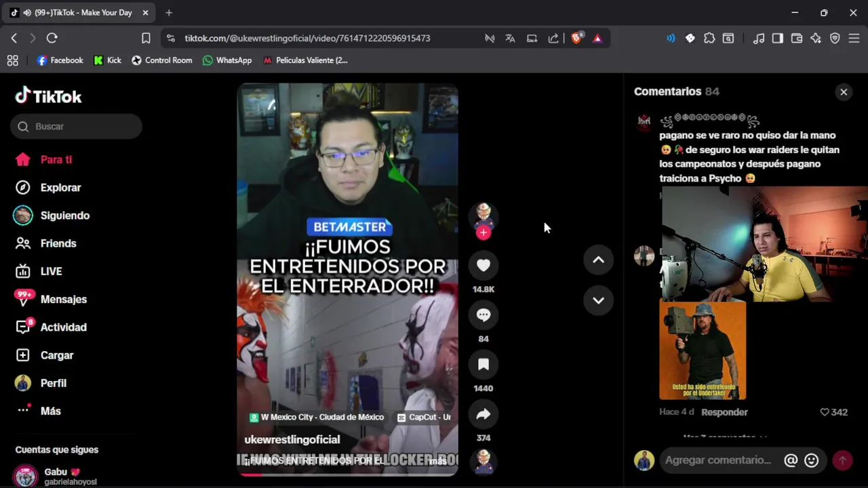Expand video description with 'más'

(x=438, y=461)
